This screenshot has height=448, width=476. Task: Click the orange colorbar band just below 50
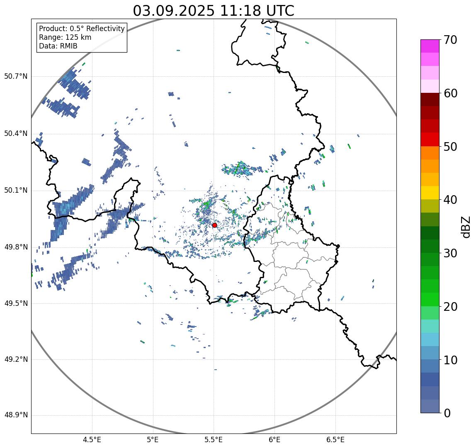(430, 153)
